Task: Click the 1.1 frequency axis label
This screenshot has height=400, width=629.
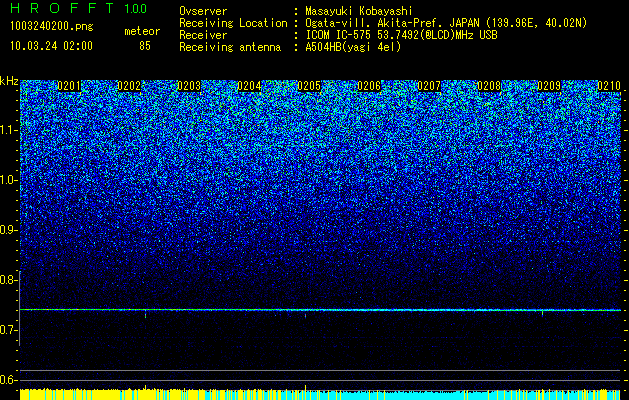Action: [8, 131]
